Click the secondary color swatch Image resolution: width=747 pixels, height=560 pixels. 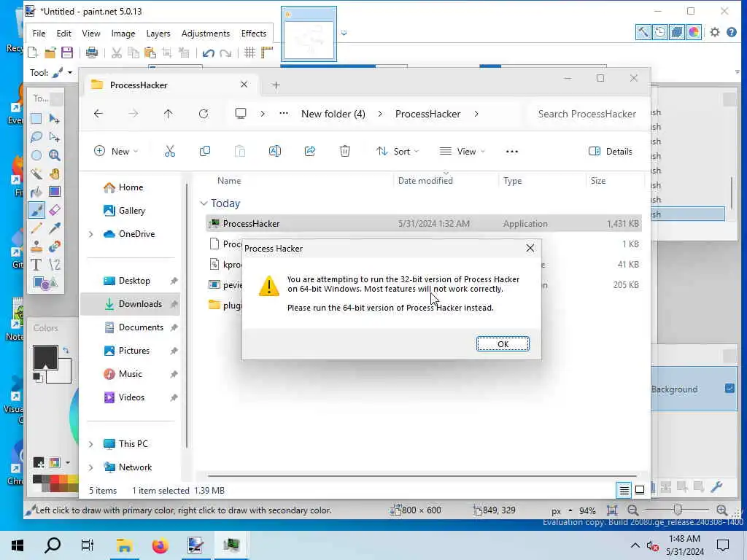point(65,376)
